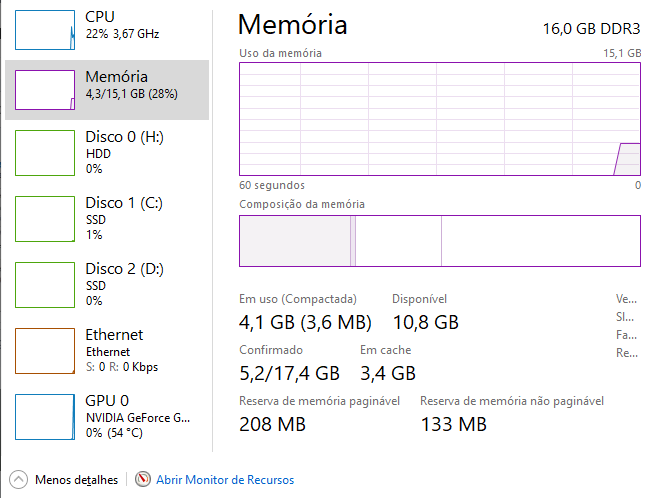Click the in-use segment of memory composition bar
This screenshot has height=498, width=661.
[295, 241]
